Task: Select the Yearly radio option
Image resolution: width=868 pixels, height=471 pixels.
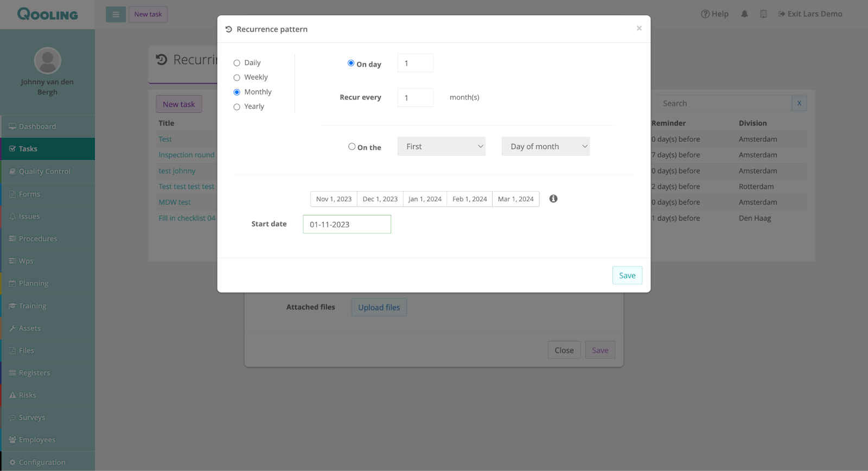Action: click(237, 107)
